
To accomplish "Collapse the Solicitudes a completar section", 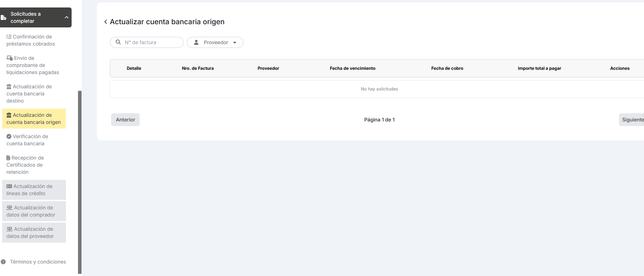I will (x=66, y=17).
